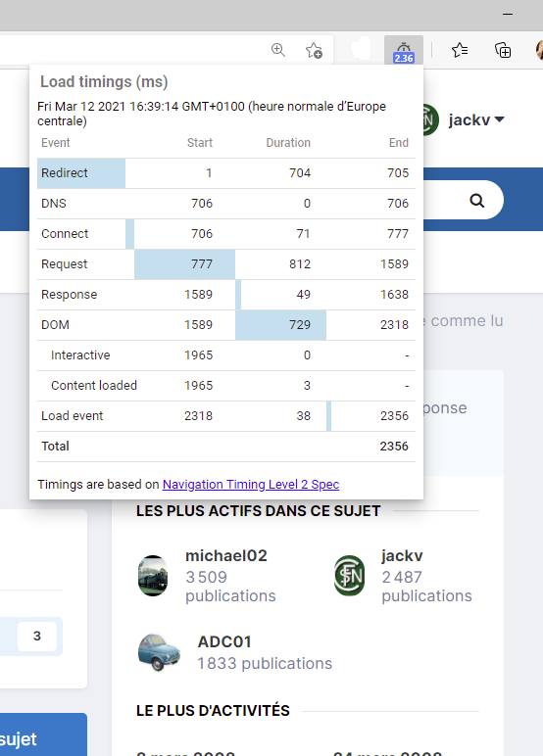The image size is (543, 756).
Task: Click ADC01's blue car avatar
Action: point(160,652)
